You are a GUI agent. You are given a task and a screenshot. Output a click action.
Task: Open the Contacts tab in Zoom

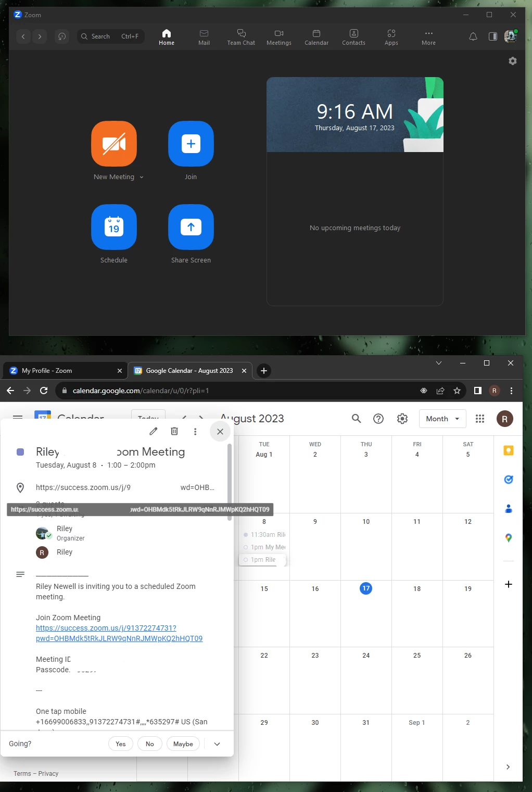[354, 37]
